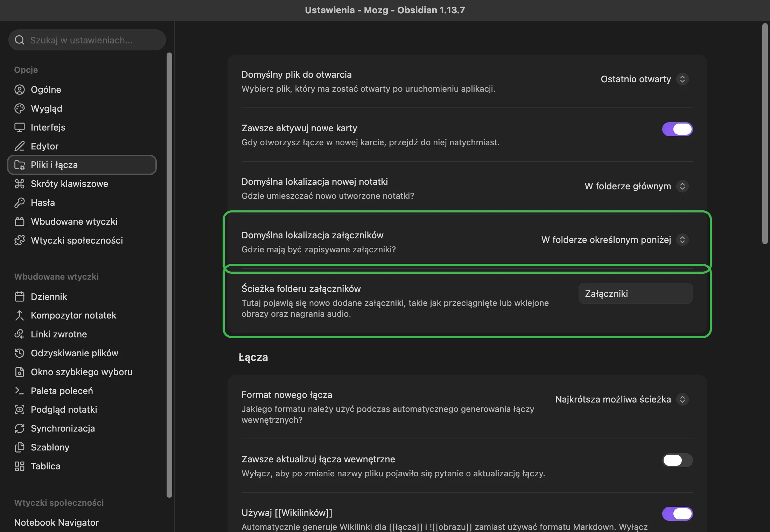The width and height of the screenshot is (770, 532).
Task: Click the Ścieżka folderu załączników text field
Action: point(636,293)
